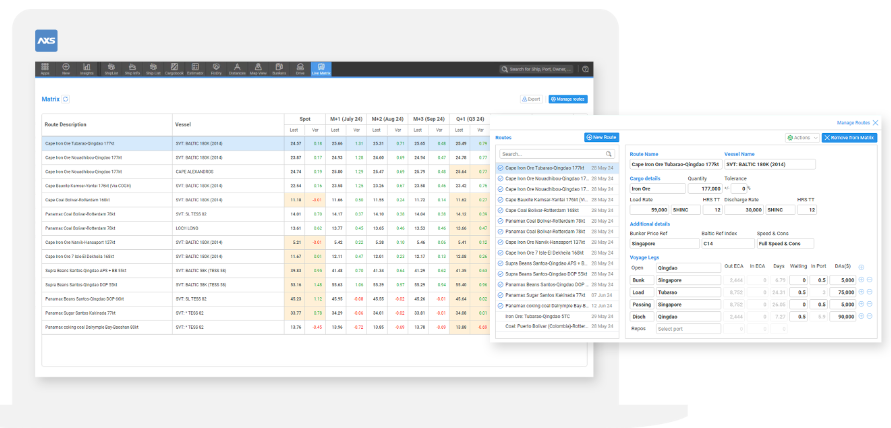Open the Estimator toolbar icon
Image resolution: width=891 pixels, height=428 pixels.
coord(195,69)
